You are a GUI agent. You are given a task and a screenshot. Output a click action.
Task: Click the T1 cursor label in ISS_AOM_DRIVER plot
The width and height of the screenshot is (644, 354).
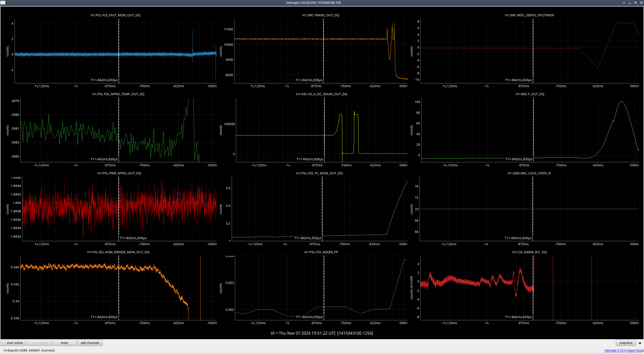click(x=104, y=317)
